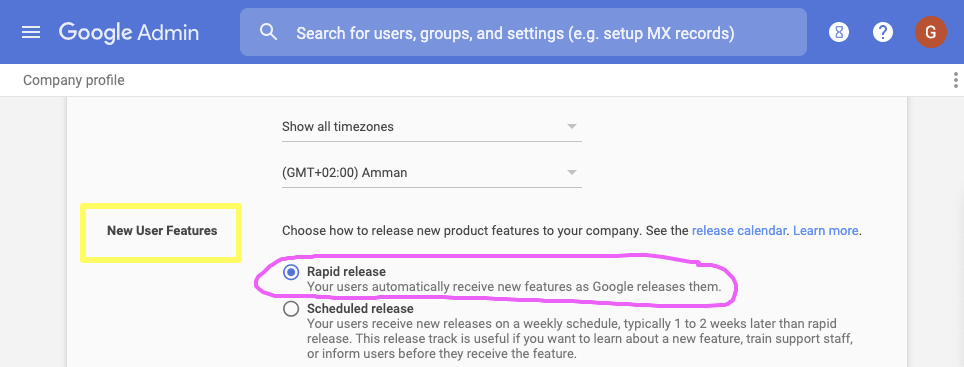Screen dimensions: 964x367
Task: Click the search magnifier icon
Action: [x=268, y=32]
